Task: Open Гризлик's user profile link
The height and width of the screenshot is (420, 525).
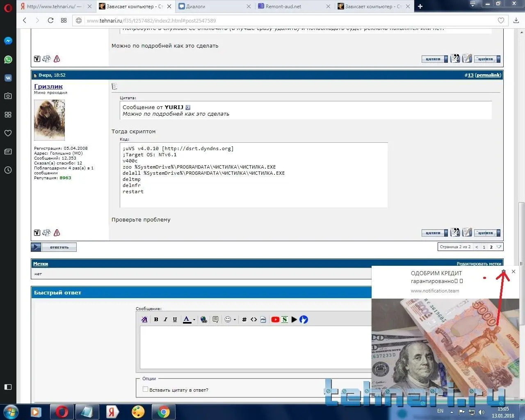Action: click(x=48, y=87)
